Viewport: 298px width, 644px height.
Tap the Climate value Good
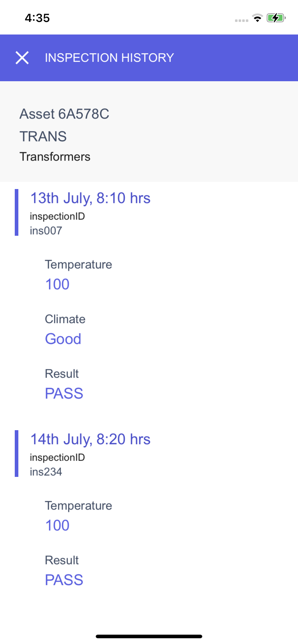pyautogui.click(x=63, y=339)
